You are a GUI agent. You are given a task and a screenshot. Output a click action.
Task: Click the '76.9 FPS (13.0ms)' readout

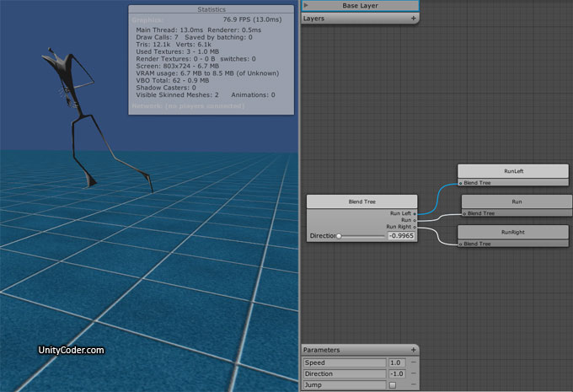click(252, 19)
